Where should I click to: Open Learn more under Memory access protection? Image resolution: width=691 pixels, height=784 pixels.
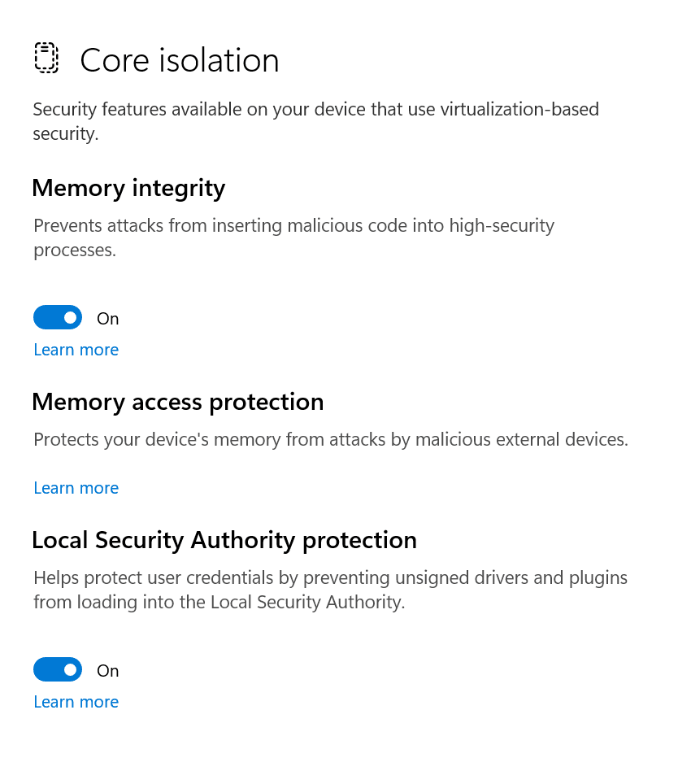coord(76,487)
